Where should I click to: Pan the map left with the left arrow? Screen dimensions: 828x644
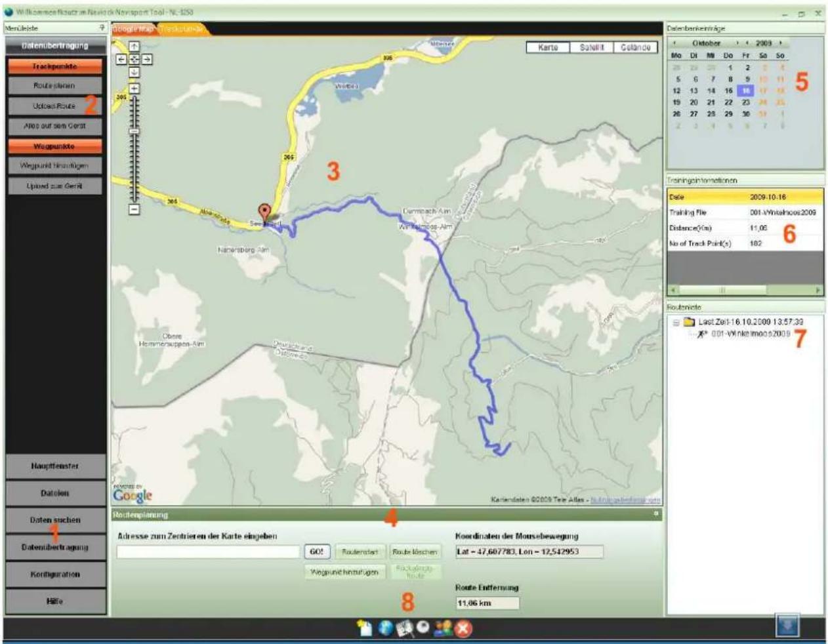[x=121, y=59]
